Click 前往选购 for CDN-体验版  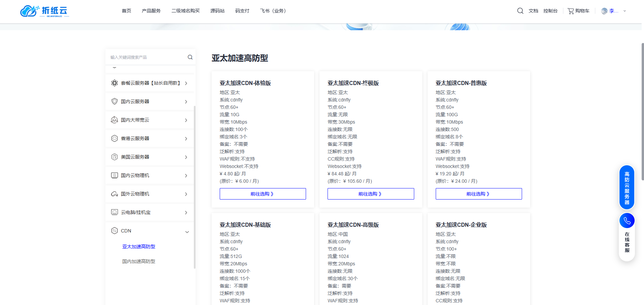(x=263, y=194)
